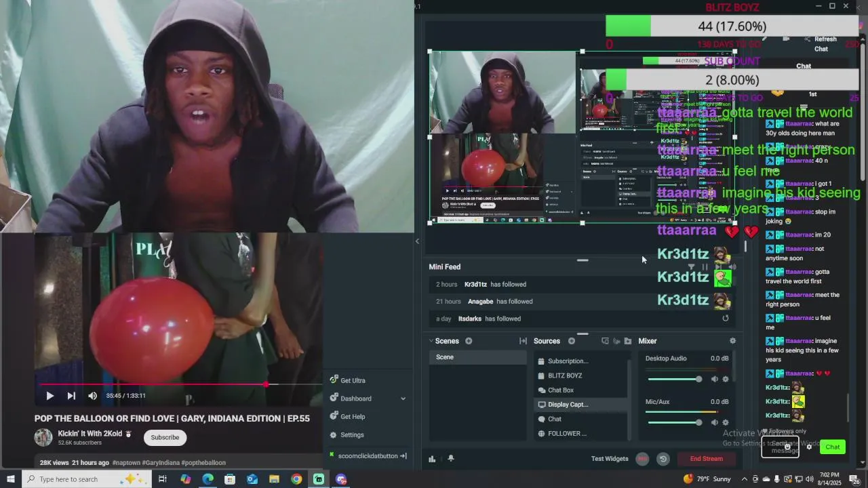
Task: Skip to next YouTube video
Action: pos(71,396)
